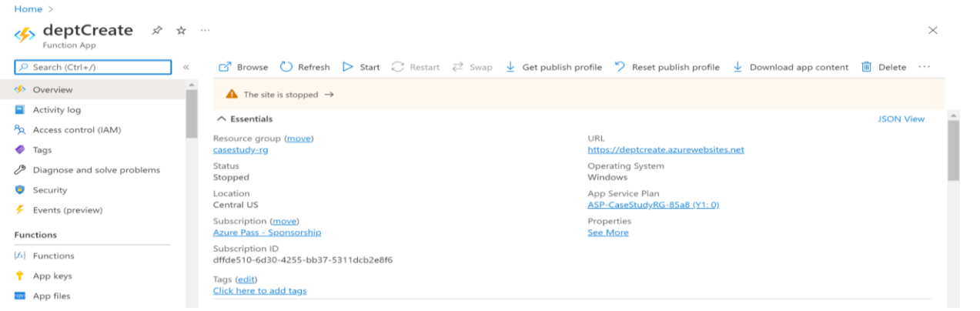Click the Browse toolbar icon
This screenshot has width=980, height=311.
pyautogui.click(x=225, y=67)
